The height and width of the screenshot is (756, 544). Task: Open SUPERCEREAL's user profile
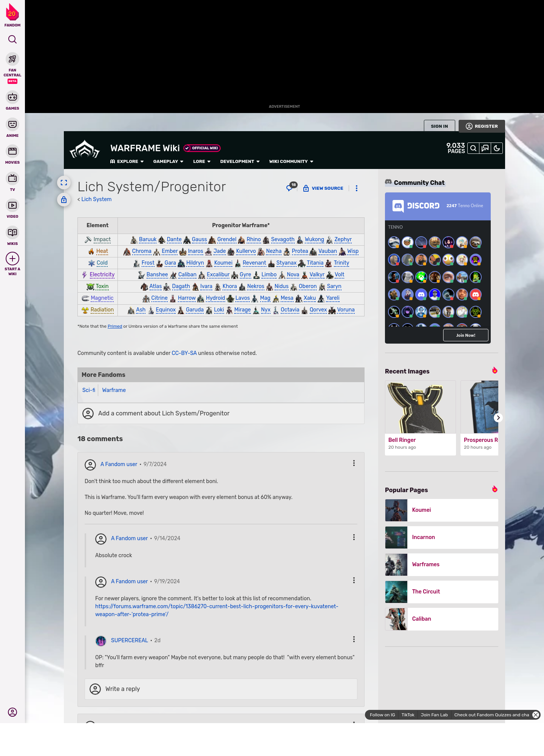point(129,640)
